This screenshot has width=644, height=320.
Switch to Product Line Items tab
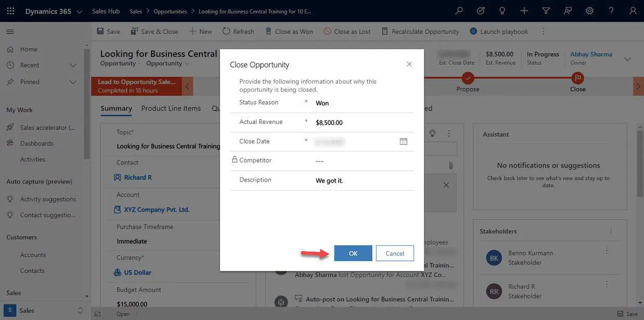tap(171, 108)
